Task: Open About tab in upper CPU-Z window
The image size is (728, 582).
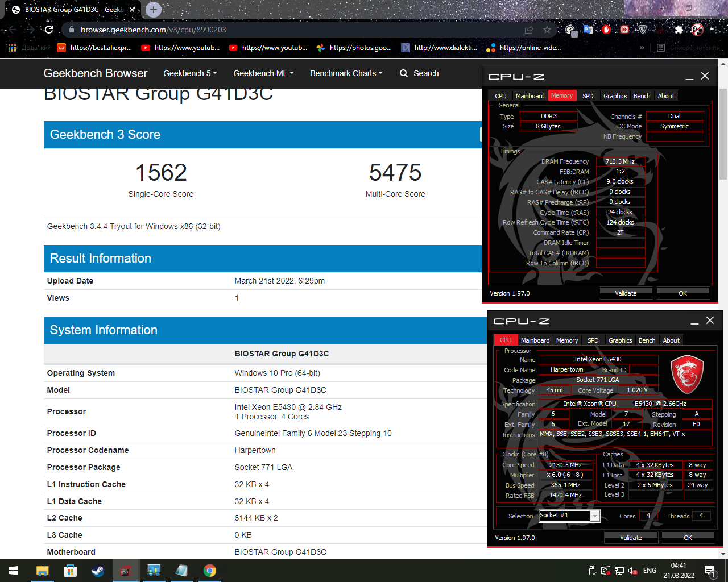Action: tap(666, 96)
